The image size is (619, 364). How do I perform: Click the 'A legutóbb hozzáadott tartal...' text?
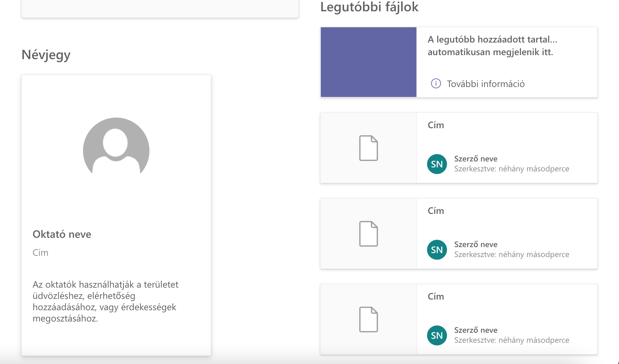tap(492, 40)
